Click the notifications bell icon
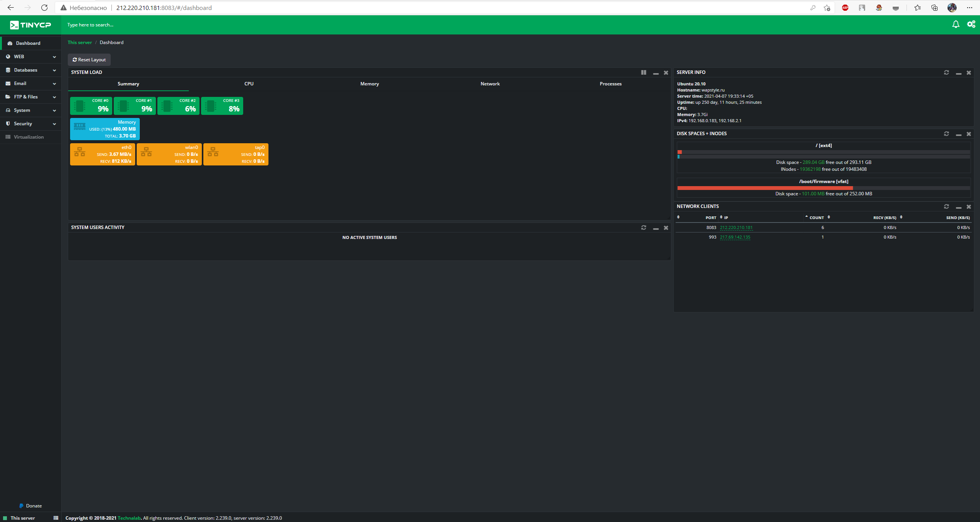 [955, 25]
